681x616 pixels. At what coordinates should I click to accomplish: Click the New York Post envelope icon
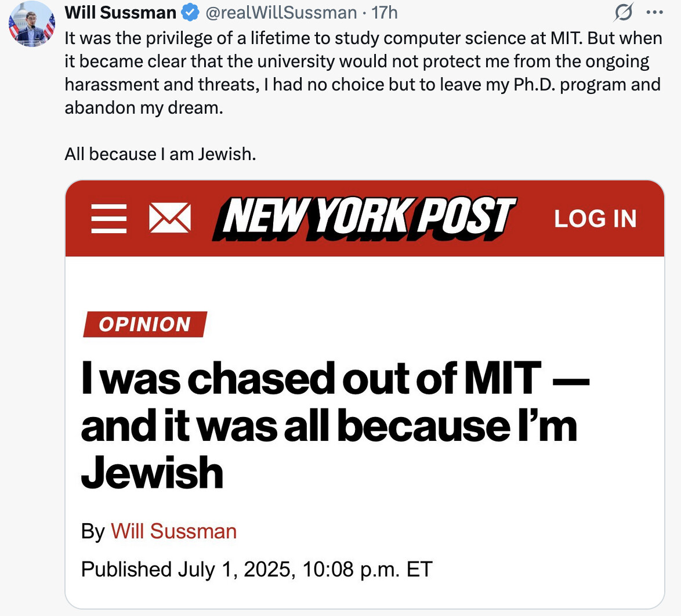click(x=170, y=218)
